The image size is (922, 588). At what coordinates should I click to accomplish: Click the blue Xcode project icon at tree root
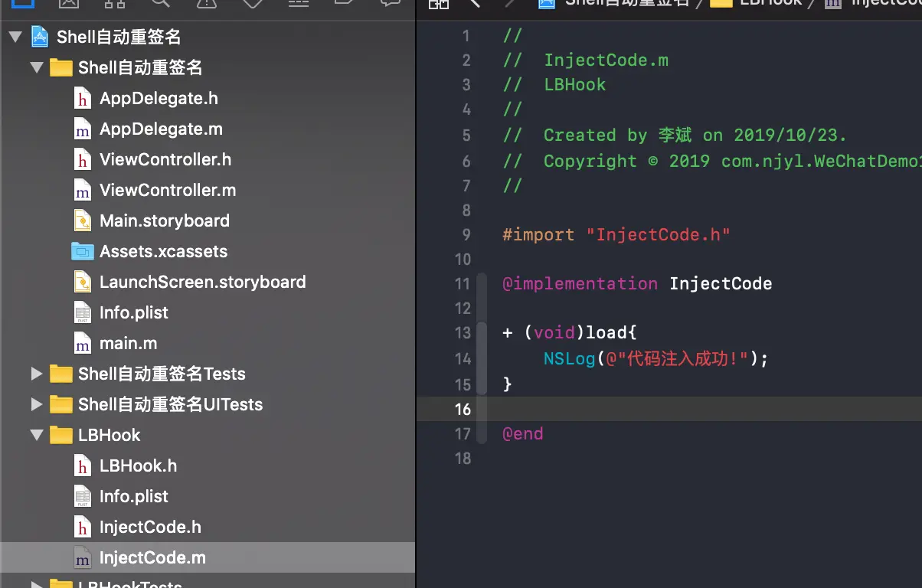pyautogui.click(x=40, y=37)
